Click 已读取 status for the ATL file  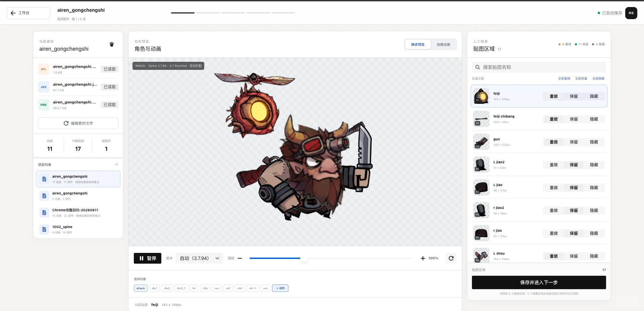[110, 69]
